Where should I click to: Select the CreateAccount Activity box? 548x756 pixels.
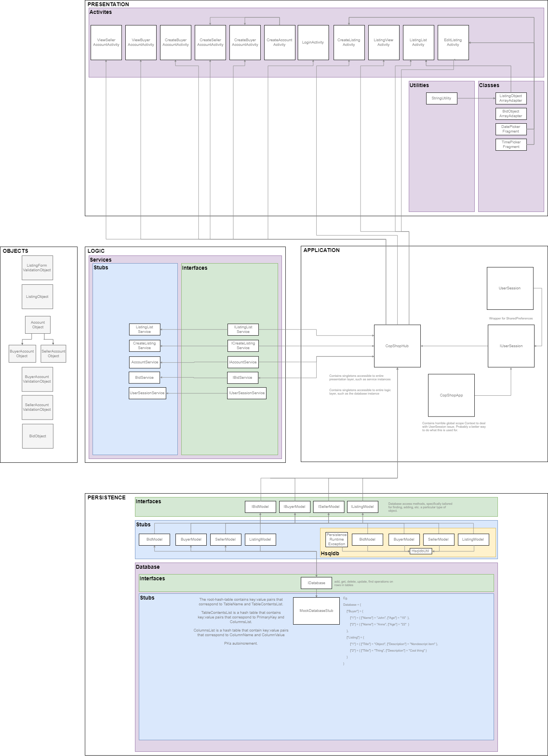[x=280, y=42]
